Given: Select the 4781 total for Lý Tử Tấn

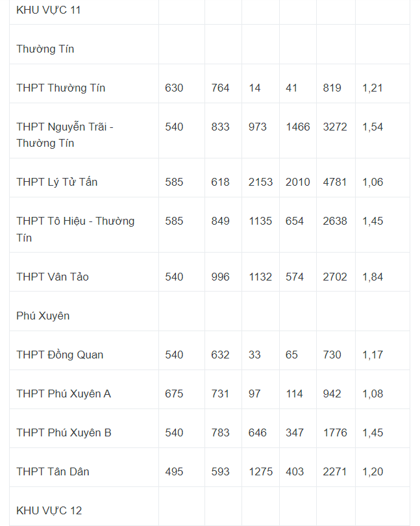Looking at the screenshot, I should (335, 182).
